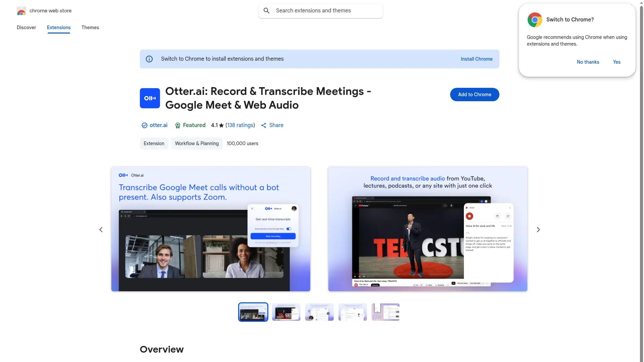This screenshot has width=644, height=362.
Task: Select the fourth screenshot thumbnail
Action: (353, 312)
